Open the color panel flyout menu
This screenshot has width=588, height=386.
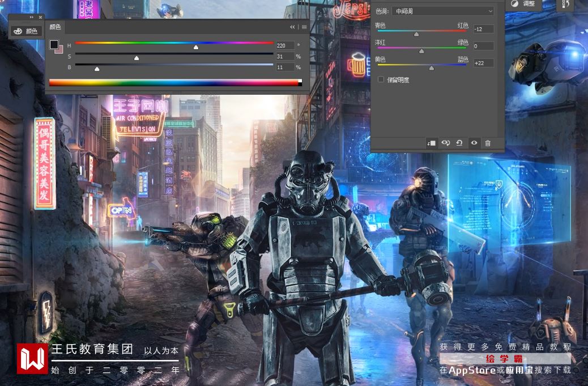[x=304, y=27]
